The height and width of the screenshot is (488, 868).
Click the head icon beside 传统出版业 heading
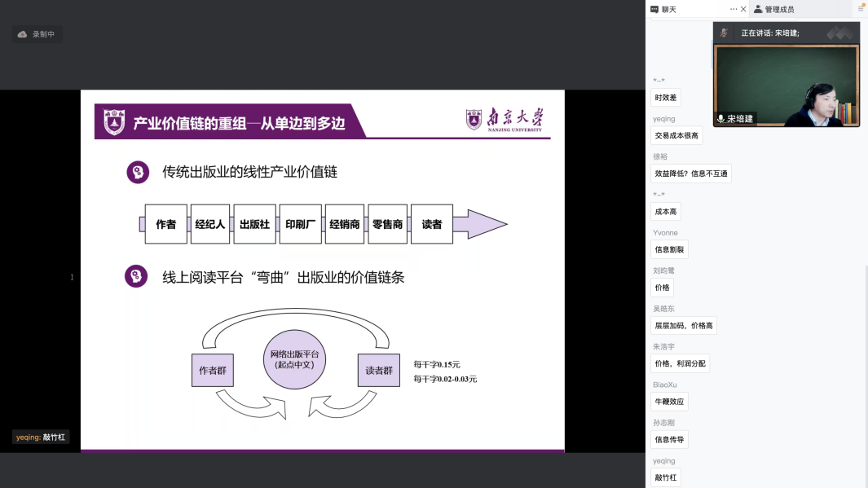(138, 172)
